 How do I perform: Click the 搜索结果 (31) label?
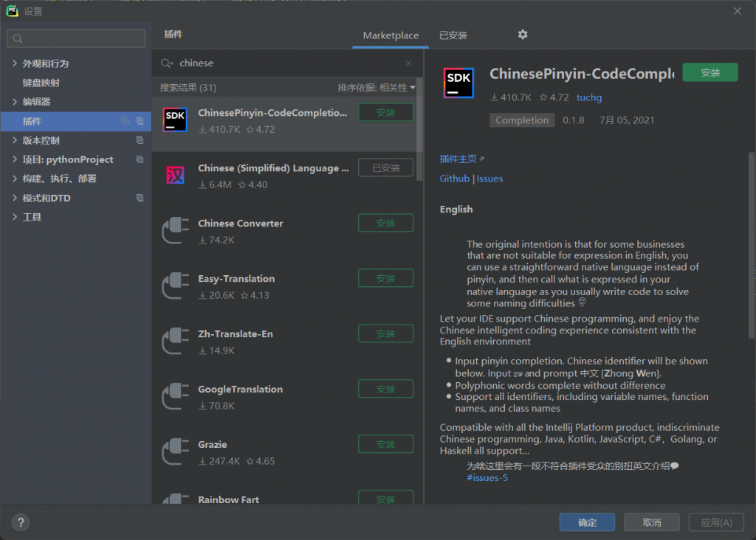click(x=188, y=88)
